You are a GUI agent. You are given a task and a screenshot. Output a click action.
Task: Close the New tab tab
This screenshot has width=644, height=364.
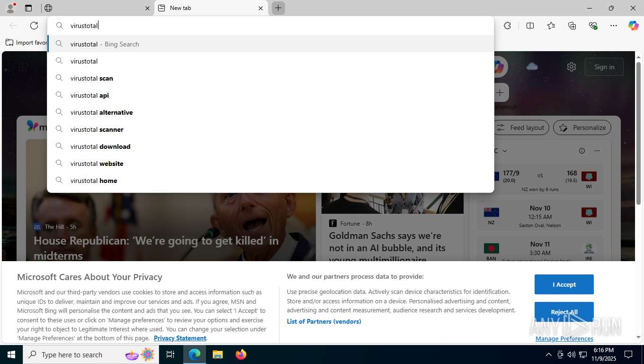260,8
